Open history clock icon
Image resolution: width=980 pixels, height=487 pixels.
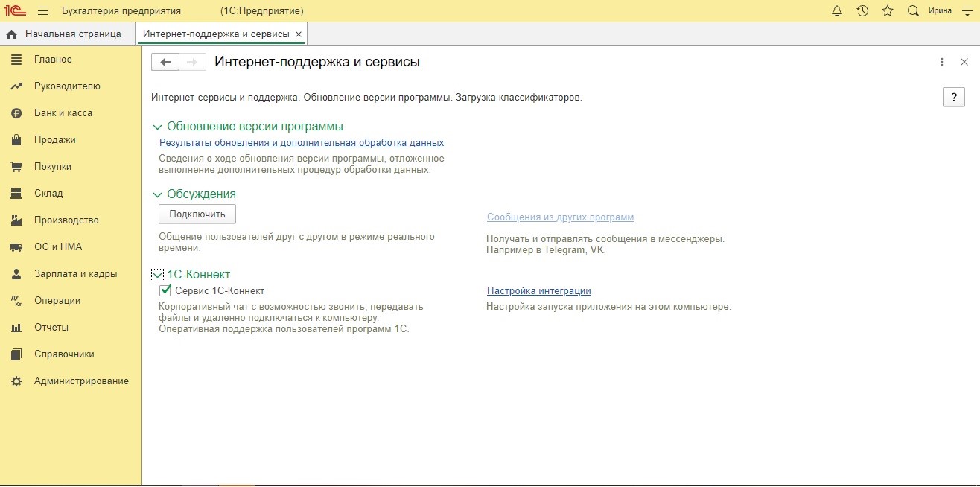862,11
